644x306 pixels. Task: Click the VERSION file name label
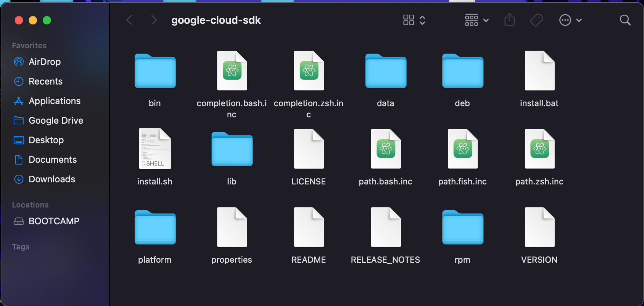(x=539, y=260)
